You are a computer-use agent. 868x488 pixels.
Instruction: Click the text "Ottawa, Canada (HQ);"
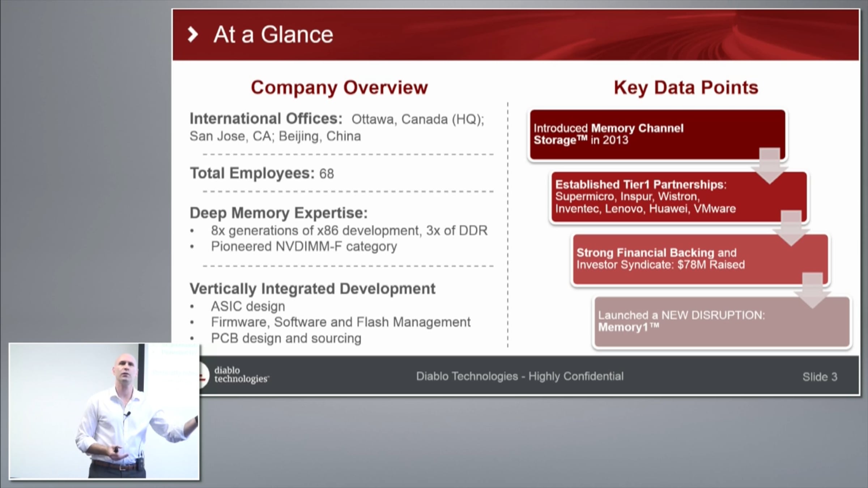(x=418, y=119)
